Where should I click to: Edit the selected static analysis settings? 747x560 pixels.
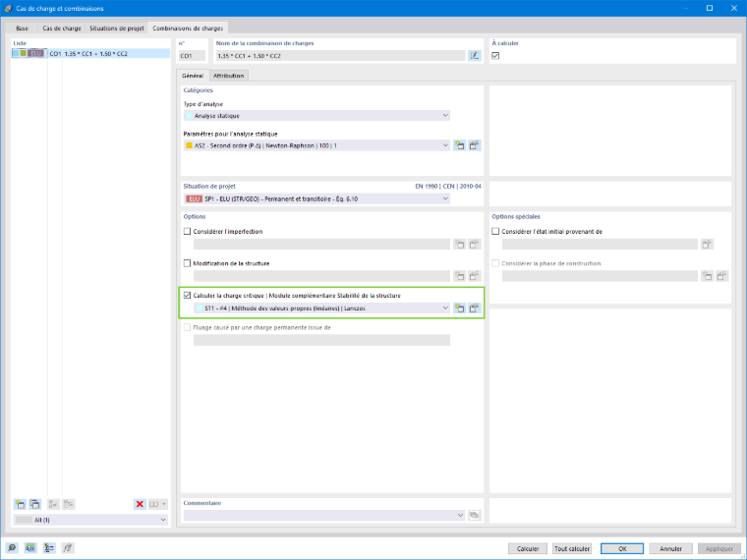pos(474,145)
